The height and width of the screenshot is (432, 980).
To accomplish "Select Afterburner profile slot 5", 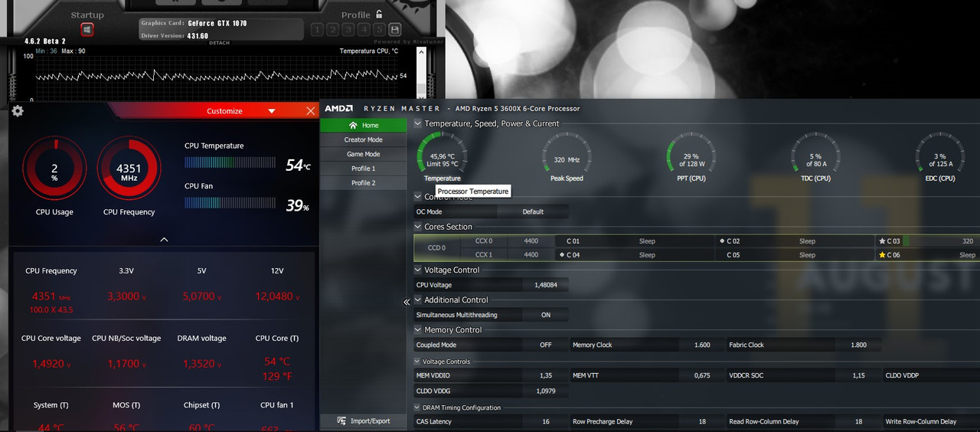I will (379, 30).
